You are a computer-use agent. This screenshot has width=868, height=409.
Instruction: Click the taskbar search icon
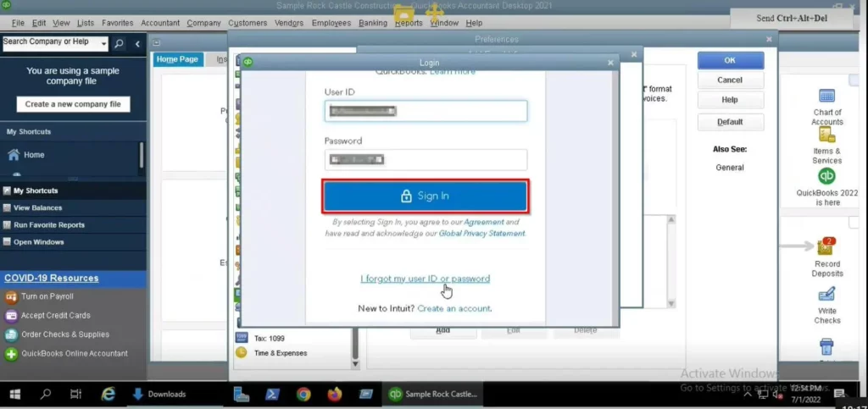[46, 395]
